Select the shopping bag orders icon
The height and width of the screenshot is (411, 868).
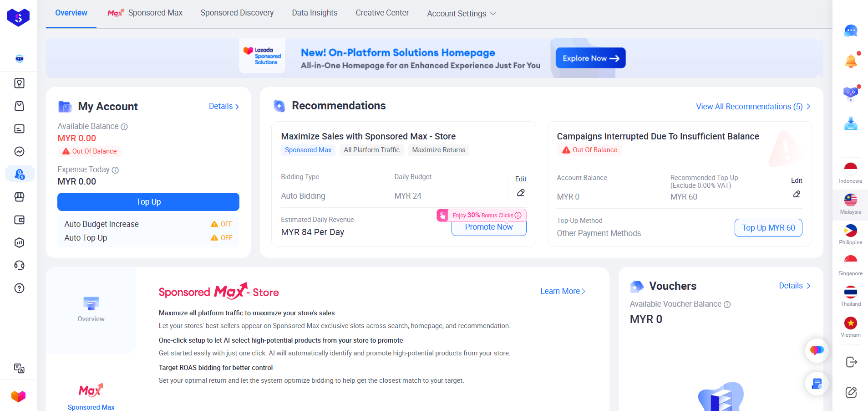tap(19, 106)
